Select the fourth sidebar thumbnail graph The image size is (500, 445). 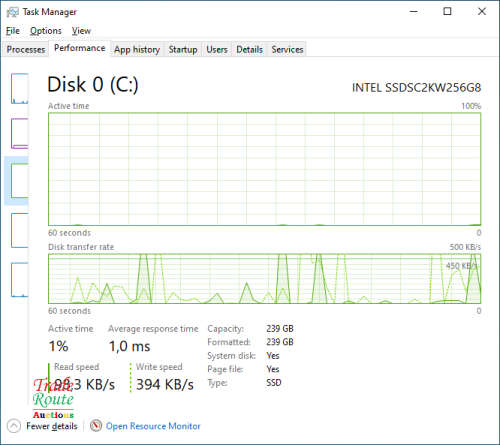click(20, 230)
